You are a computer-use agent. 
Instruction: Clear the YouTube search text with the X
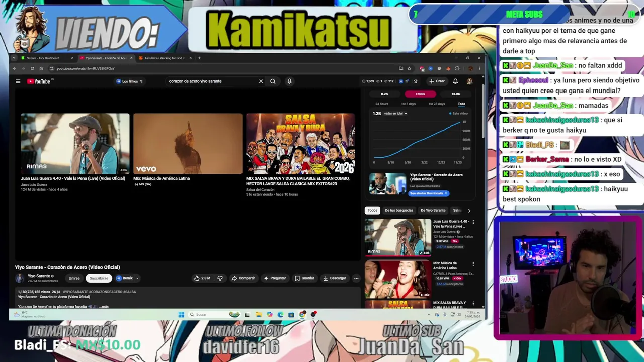(261, 81)
